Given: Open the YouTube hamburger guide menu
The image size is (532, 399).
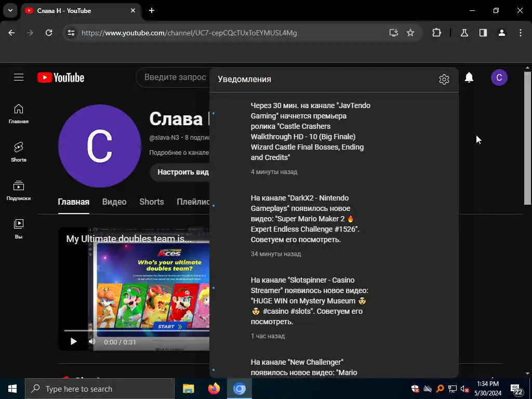Looking at the screenshot, I should [19, 77].
